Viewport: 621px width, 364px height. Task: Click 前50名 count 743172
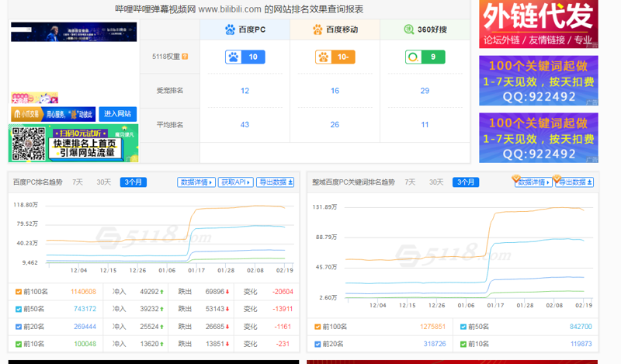pos(85,309)
